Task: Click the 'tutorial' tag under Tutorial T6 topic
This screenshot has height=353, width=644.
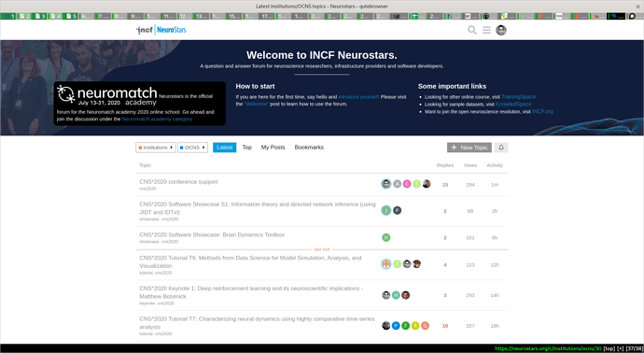Action: tap(147, 273)
